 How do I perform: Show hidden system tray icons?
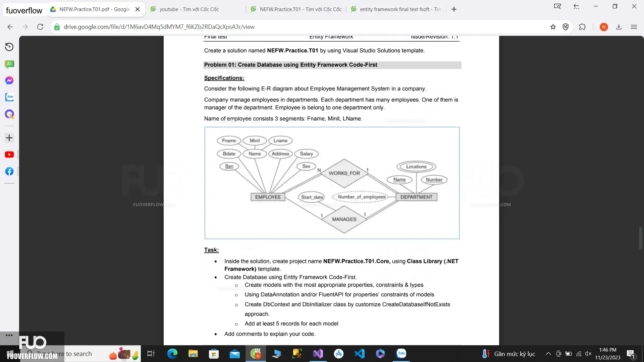pyautogui.click(x=548, y=354)
